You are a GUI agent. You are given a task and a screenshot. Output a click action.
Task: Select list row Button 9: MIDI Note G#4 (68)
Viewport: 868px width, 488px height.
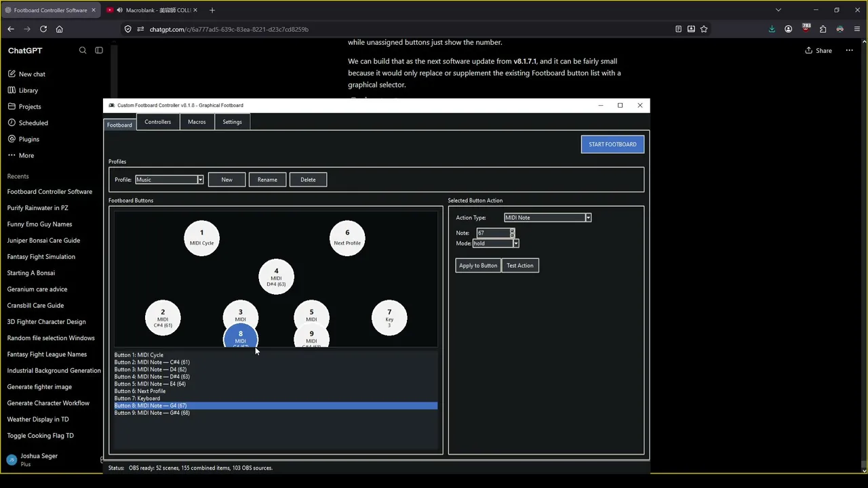coord(275,413)
